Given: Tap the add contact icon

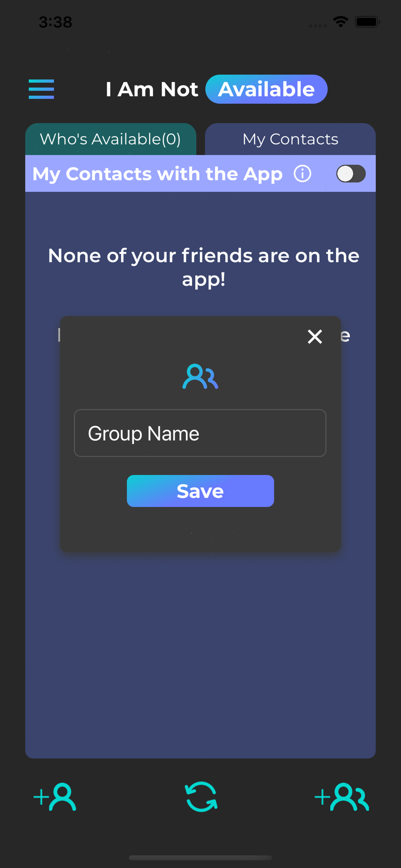Looking at the screenshot, I should tap(55, 797).
